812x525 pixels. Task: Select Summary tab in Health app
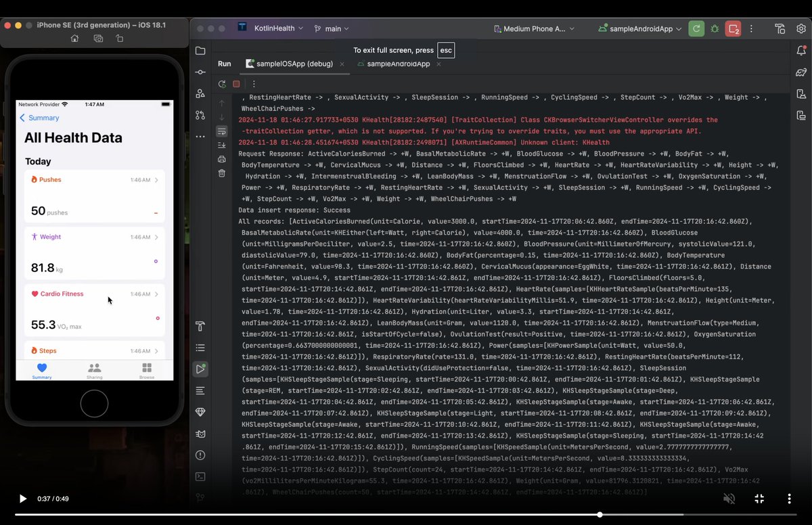[42, 370]
